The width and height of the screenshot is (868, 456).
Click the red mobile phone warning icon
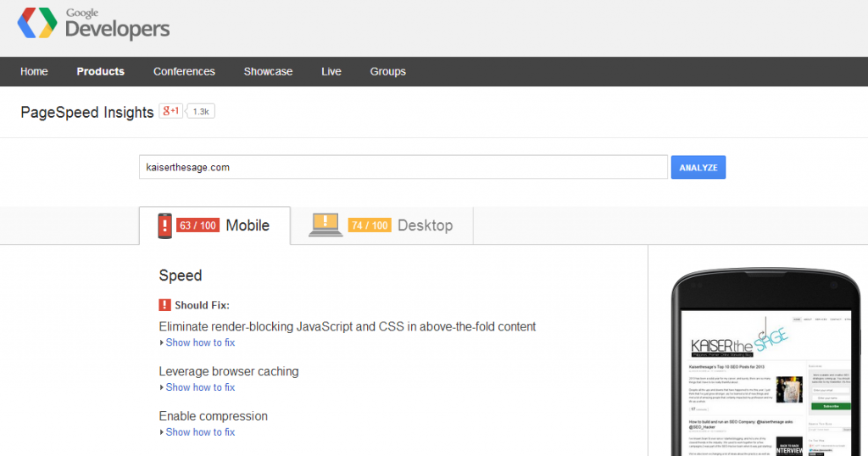pos(165,225)
